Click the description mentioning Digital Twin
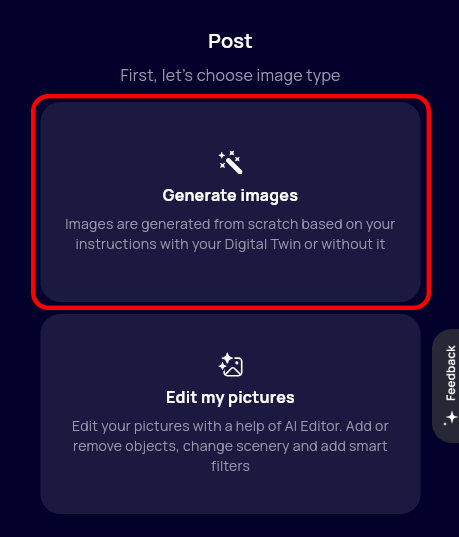This screenshot has width=459, height=537. click(x=230, y=234)
